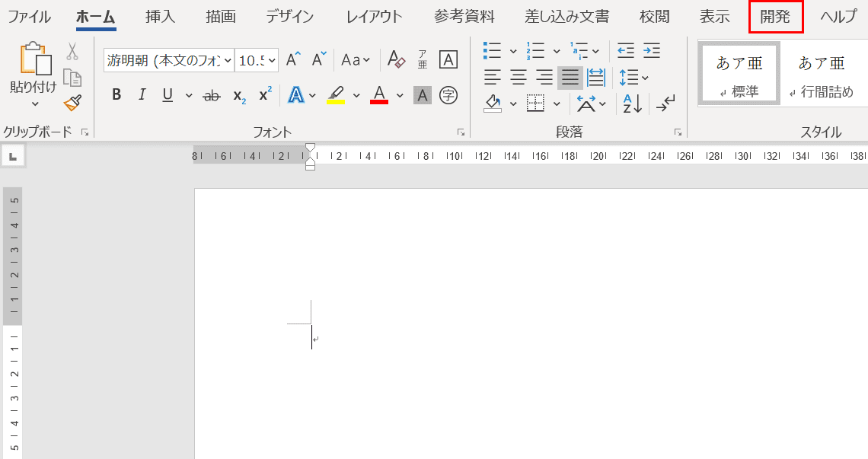Toggle character shading gray A icon
The image size is (868, 459).
[423, 95]
